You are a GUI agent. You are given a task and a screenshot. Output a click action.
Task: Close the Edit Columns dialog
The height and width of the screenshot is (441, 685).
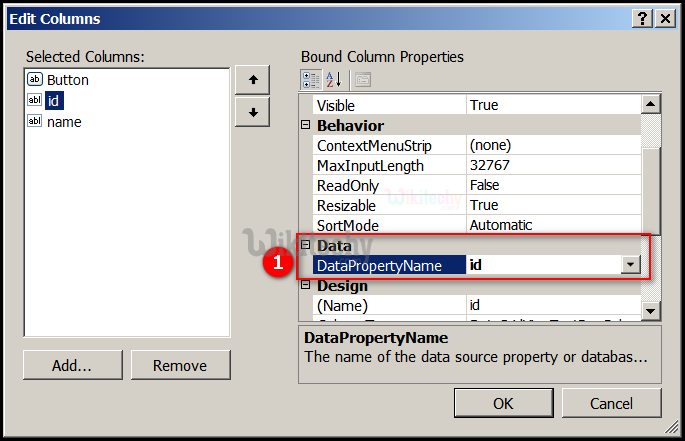pyautogui.click(x=663, y=19)
